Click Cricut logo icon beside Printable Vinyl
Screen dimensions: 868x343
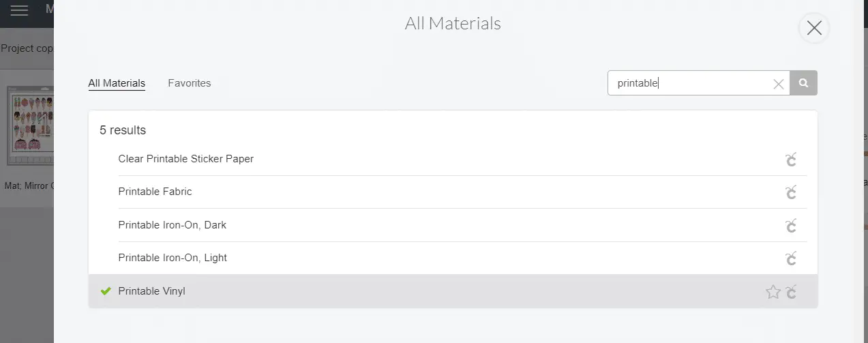(x=791, y=292)
